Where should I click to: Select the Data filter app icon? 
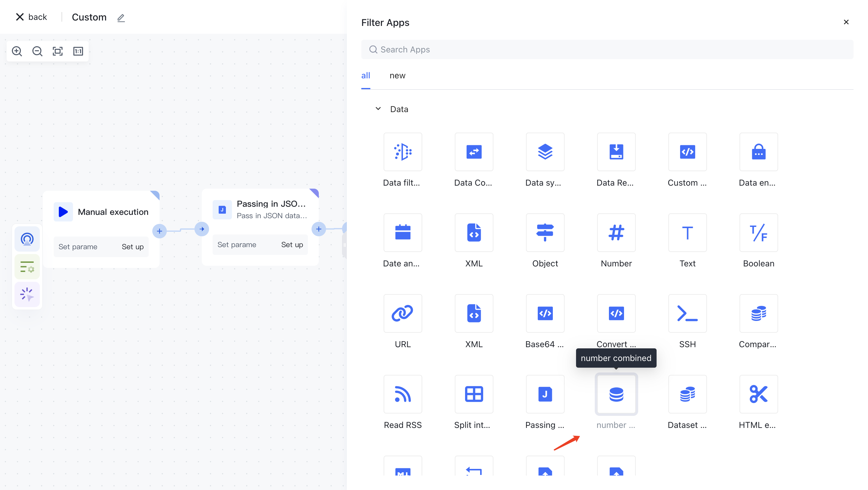coord(403,152)
